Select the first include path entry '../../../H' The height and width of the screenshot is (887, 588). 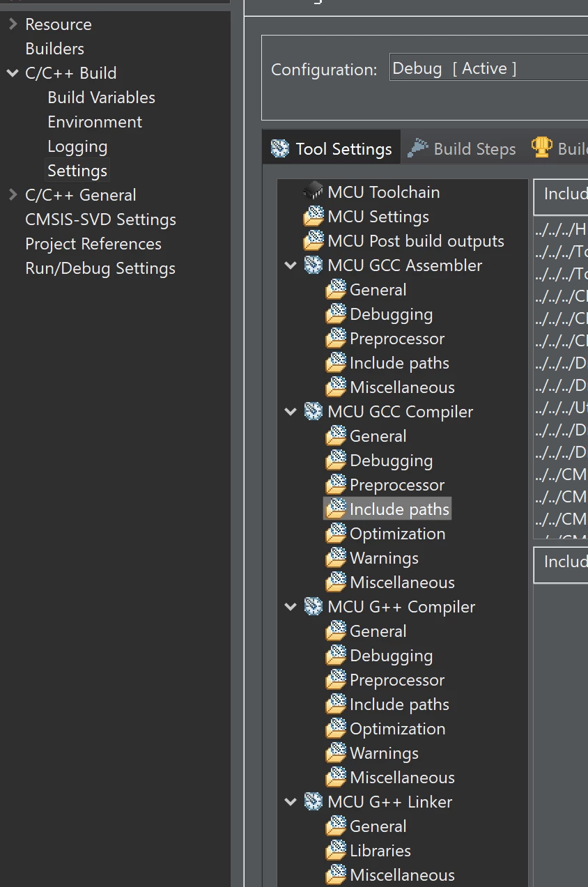coord(561,229)
